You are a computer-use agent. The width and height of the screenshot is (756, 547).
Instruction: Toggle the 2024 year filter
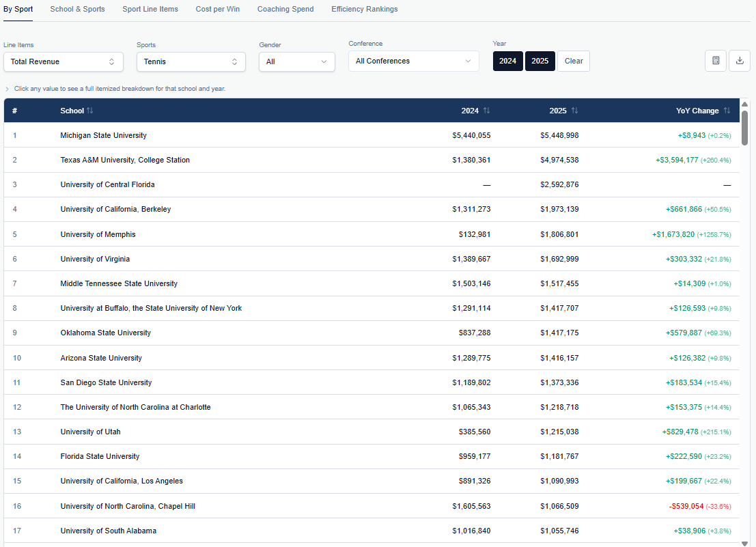(x=507, y=61)
